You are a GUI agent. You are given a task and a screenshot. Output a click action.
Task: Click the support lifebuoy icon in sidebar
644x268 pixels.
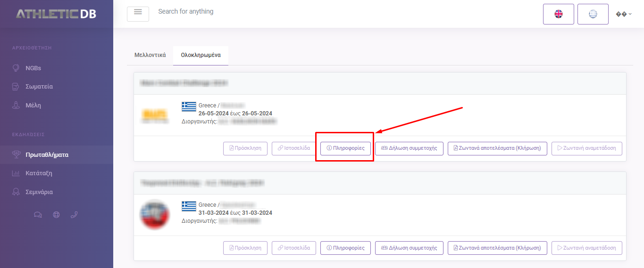[x=57, y=215]
